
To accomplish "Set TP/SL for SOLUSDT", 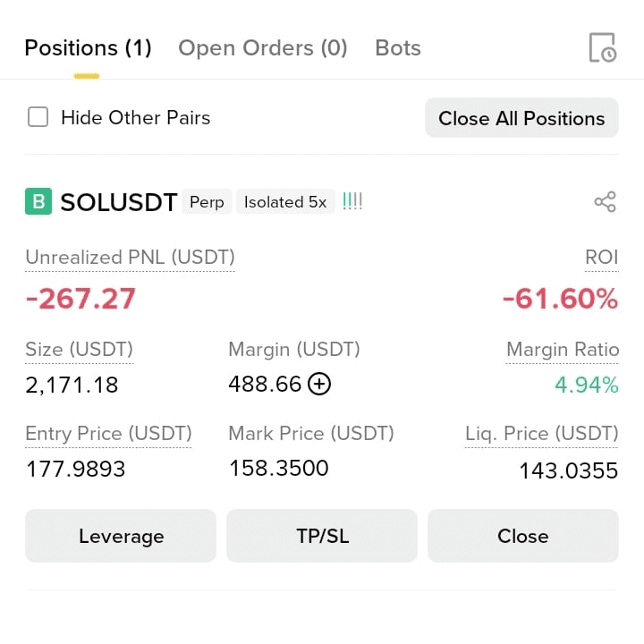I will tap(322, 536).
